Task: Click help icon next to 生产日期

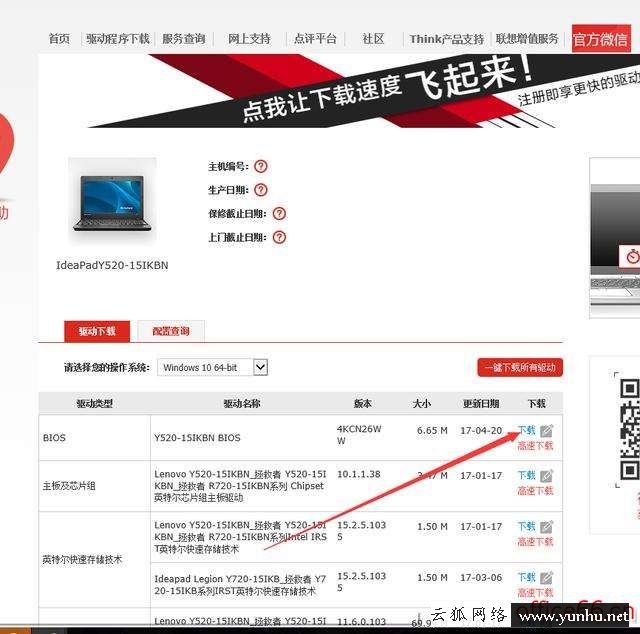Action: (261, 190)
